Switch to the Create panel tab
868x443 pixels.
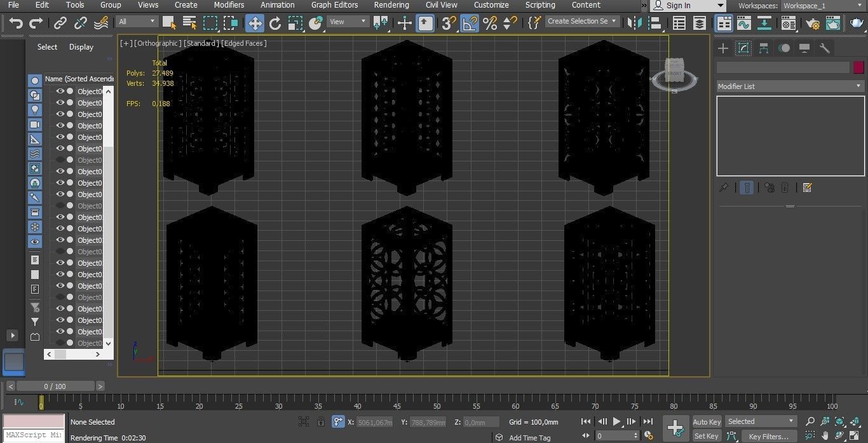pyautogui.click(x=722, y=48)
